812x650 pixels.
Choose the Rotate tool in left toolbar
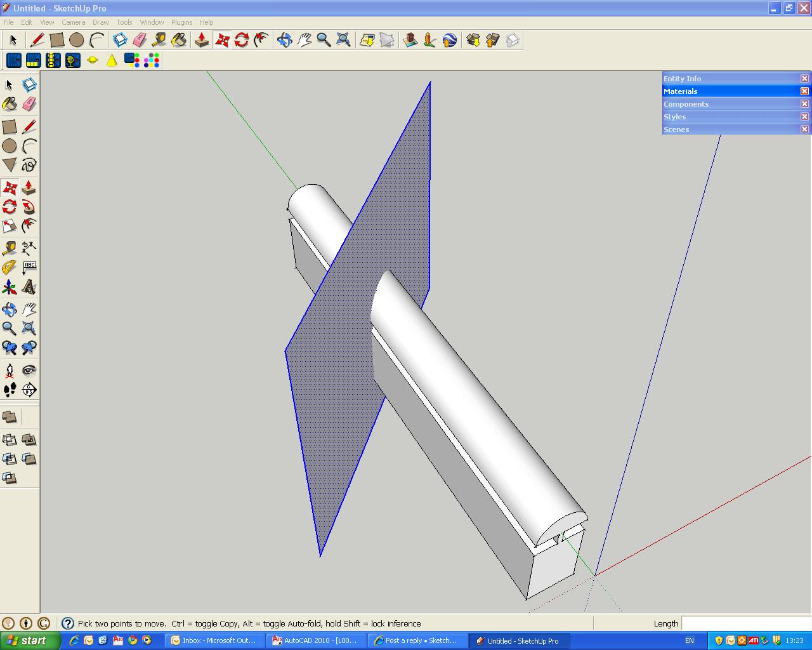point(10,207)
